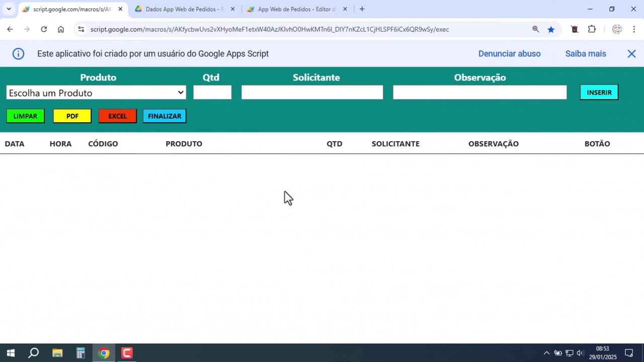Click the network icon in system tray
The image size is (644, 362).
(569, 353)
